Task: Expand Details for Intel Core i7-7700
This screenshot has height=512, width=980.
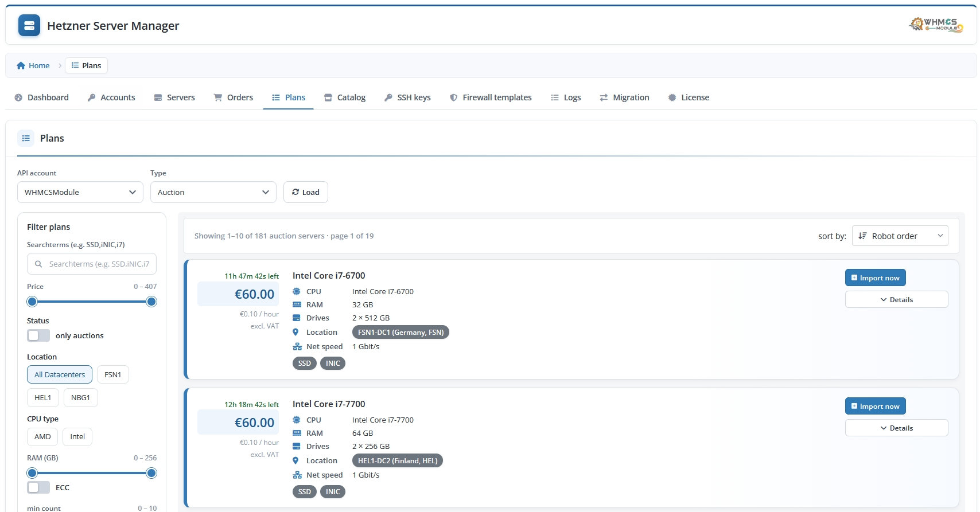Action: point(896,428)
